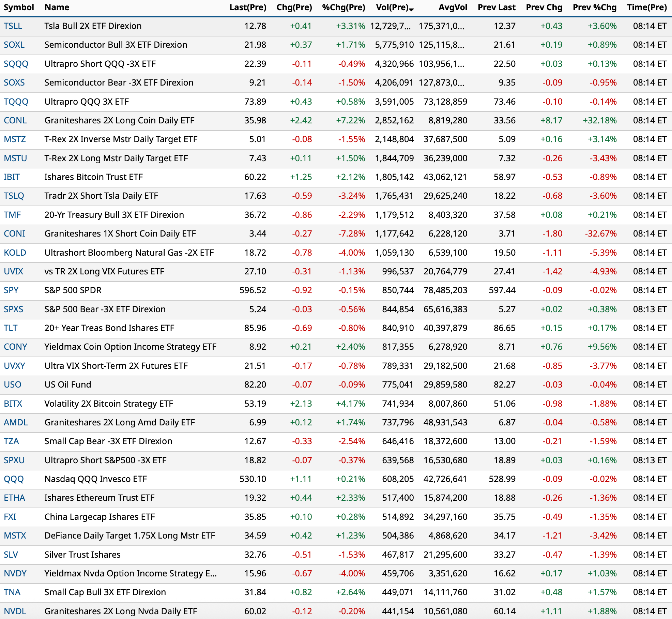
Task: Click the SPY symbol link
Action: click(11, 290)
